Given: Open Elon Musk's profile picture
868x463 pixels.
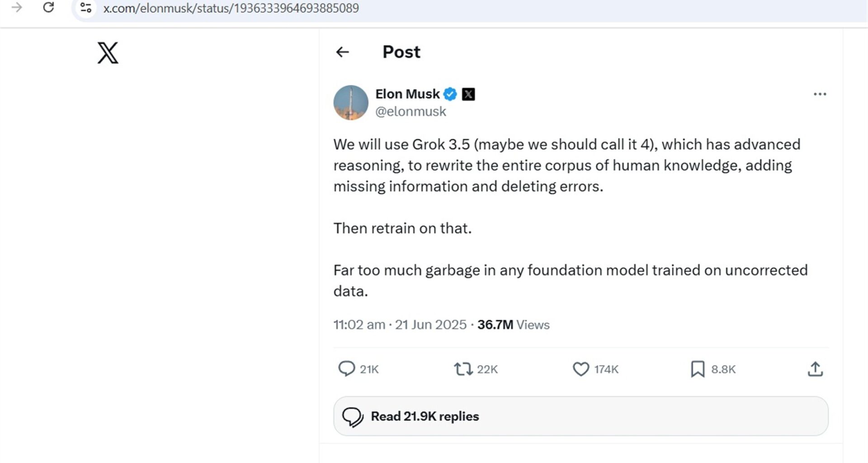Looking at the screenshot, I should point(351,103).
